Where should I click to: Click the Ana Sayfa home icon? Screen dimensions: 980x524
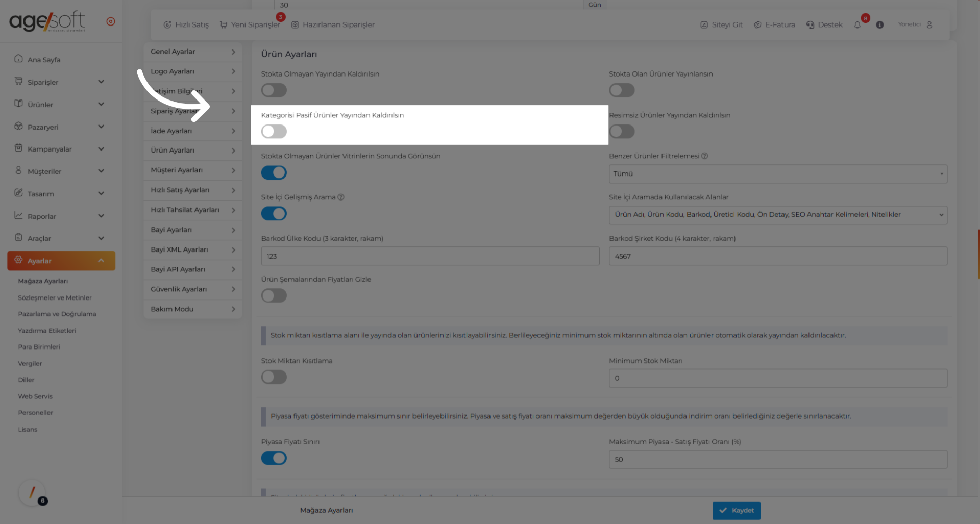pos(19,59)
